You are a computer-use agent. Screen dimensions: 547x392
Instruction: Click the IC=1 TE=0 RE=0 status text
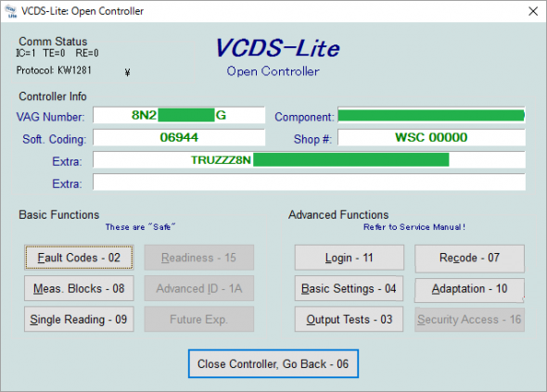tap(57, 53)
